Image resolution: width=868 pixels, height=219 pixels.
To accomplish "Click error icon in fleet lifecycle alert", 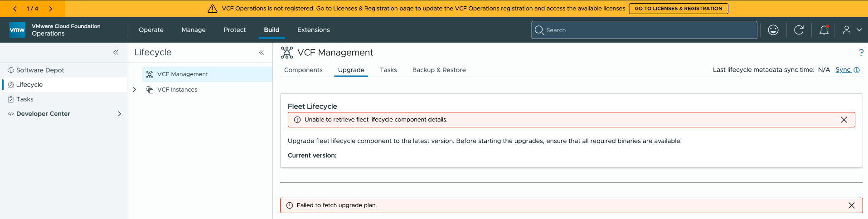I will [x=297, y=120].
